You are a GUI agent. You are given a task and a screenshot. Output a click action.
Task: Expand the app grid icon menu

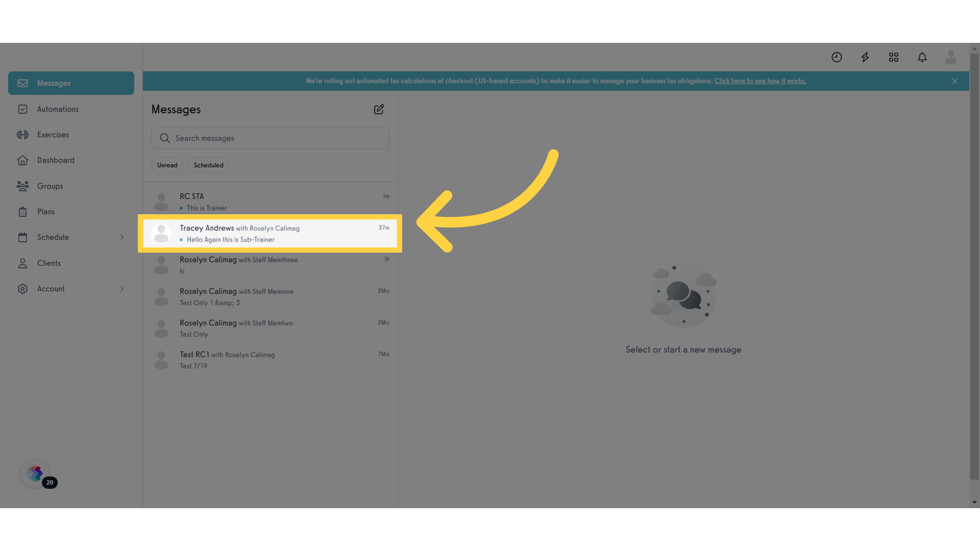click(893, 57)
